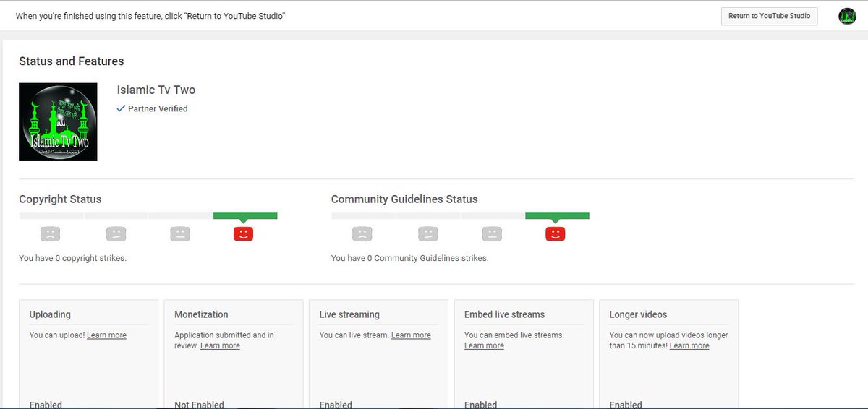The image size is (868, 409).
Task: Click the text 'You have 0 copyright strikes.'
Action: (x=72, y=258)
